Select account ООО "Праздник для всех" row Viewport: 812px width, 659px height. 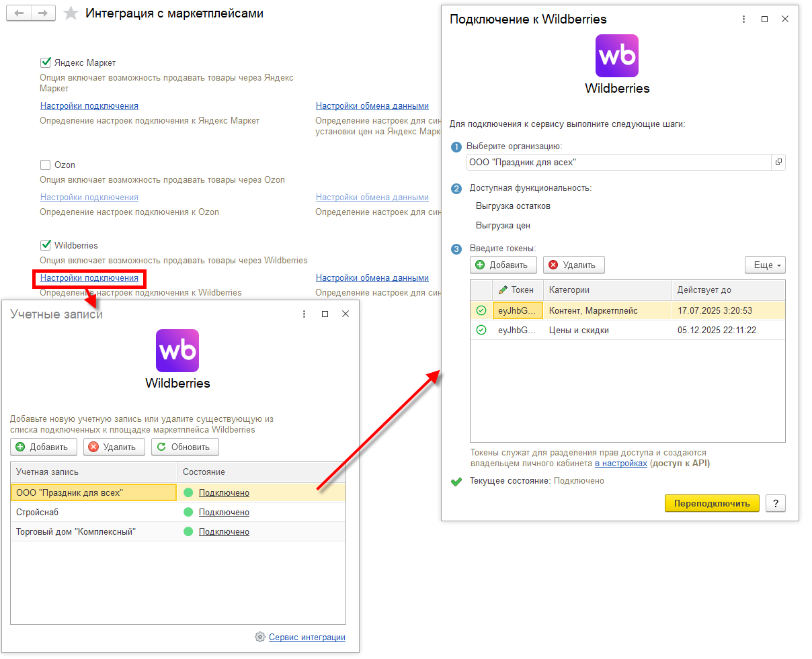pyautogui.click(x=178, y=492)
